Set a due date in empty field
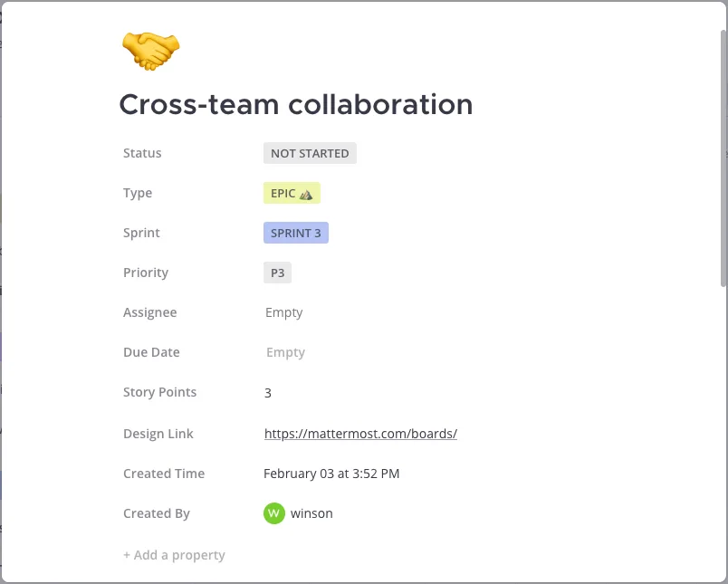 coord(285,352)
